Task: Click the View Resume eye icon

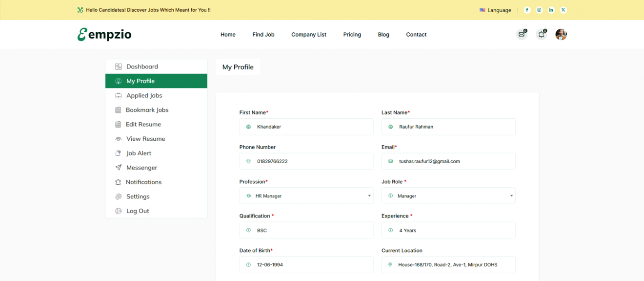Action: pyautogui.click(x=118, y=139)
